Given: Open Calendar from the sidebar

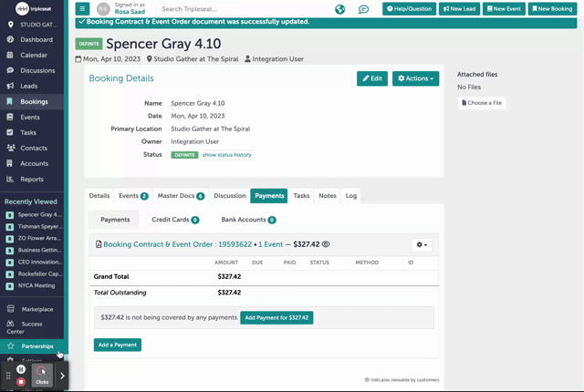Looking at the screenshot, I should coord(34,56).
